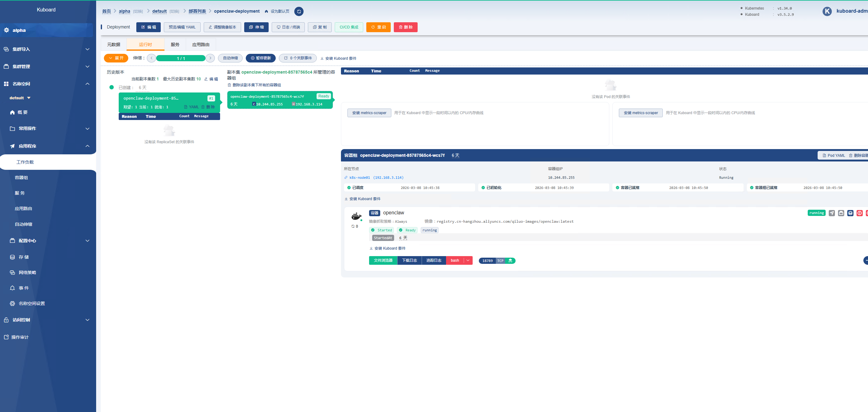The height and width of the screenshot is (412, 868).
Task: Click the refresh icon beside the breadcrumb
Action: click(x=299, y=11)
